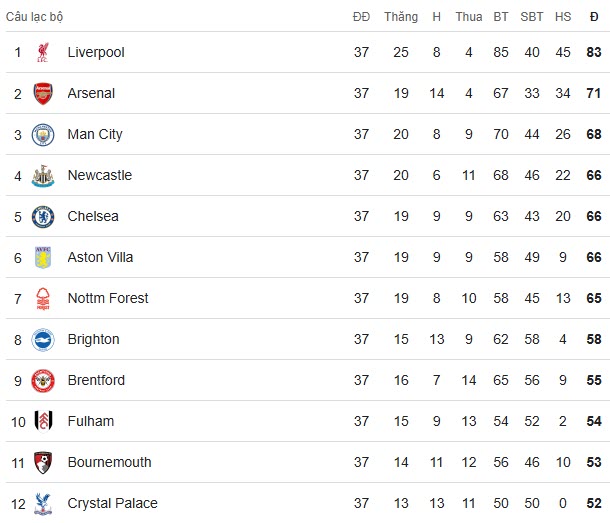Select the Crystal Palace eagle crest
The image size is (610, 523).
click(x=43, y=504)
